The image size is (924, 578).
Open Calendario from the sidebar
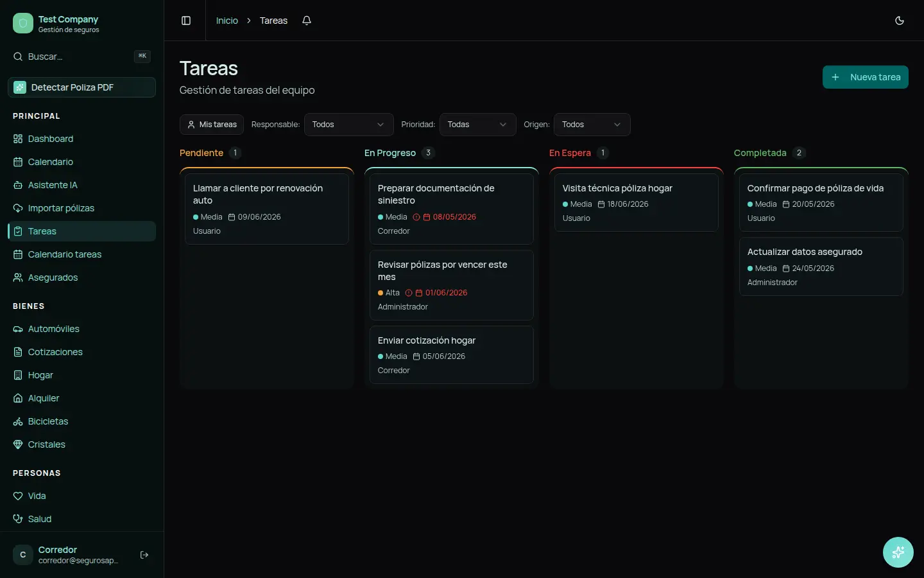click(x=81, y=162)
